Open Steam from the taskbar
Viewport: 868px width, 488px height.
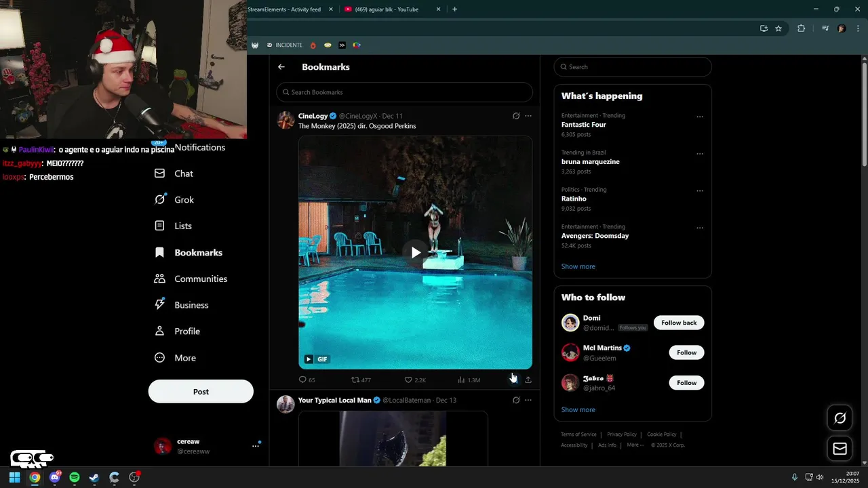click(x=94, y=477)
